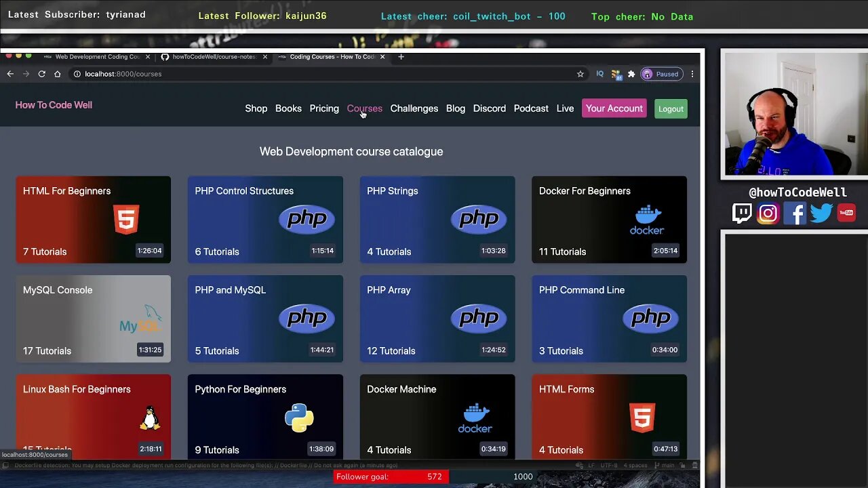Close the Web Development Coding Courses tab

[x=147, y=57]
